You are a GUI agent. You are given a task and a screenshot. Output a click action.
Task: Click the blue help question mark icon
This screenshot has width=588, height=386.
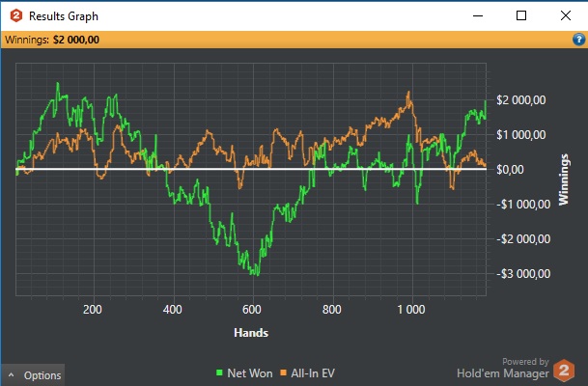(x=578, y=40)
